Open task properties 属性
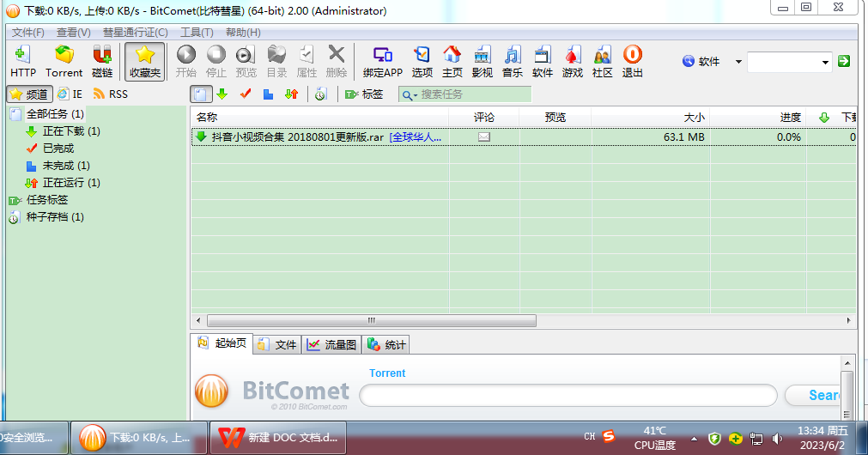This screenshot has height=455, width=868. pos(307,62)
